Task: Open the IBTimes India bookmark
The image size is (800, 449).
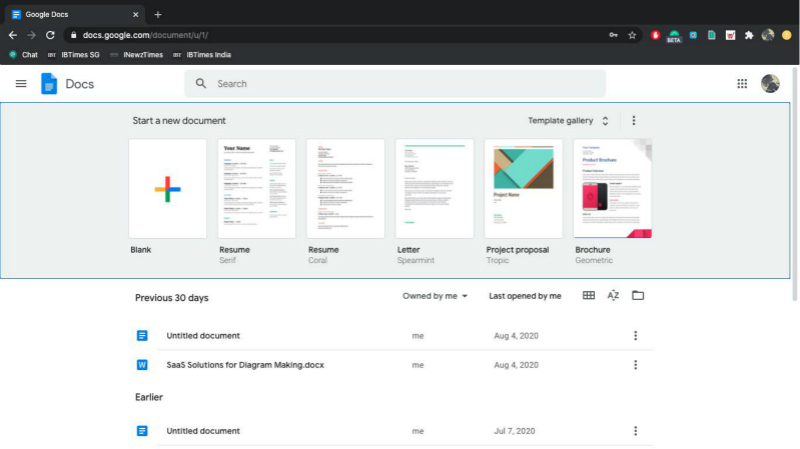Action: tap(201, 55)
